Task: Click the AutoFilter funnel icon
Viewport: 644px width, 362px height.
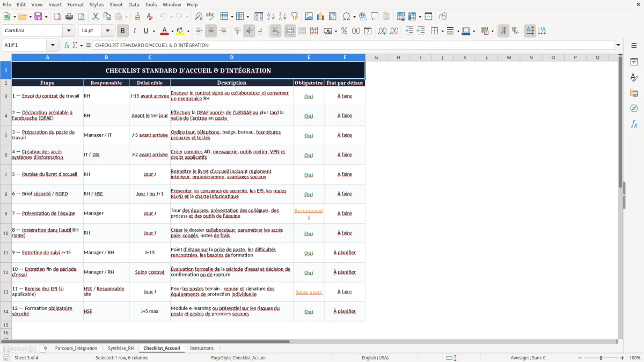Action: point(295,17)
